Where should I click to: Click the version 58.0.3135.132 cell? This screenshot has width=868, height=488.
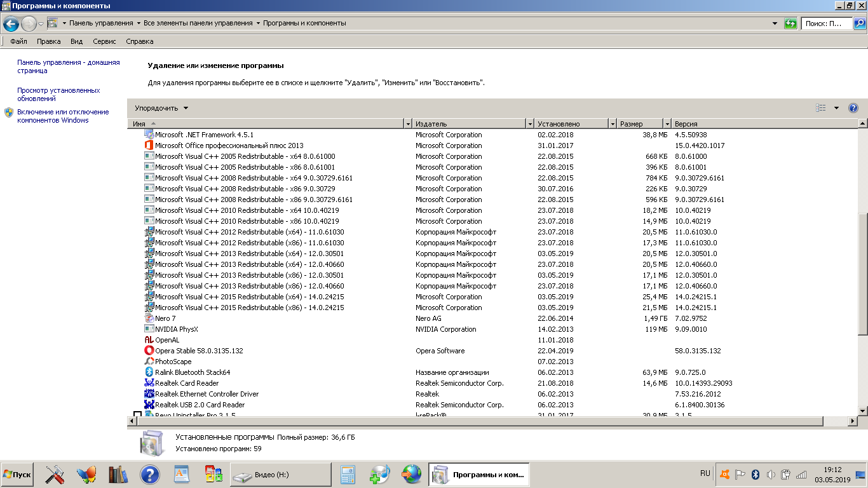[698, 351]
